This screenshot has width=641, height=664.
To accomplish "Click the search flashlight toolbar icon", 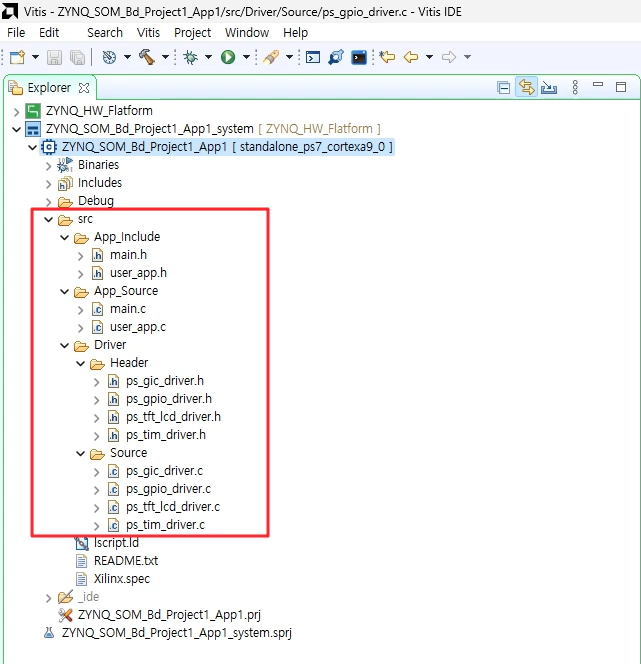I will 271,57.
